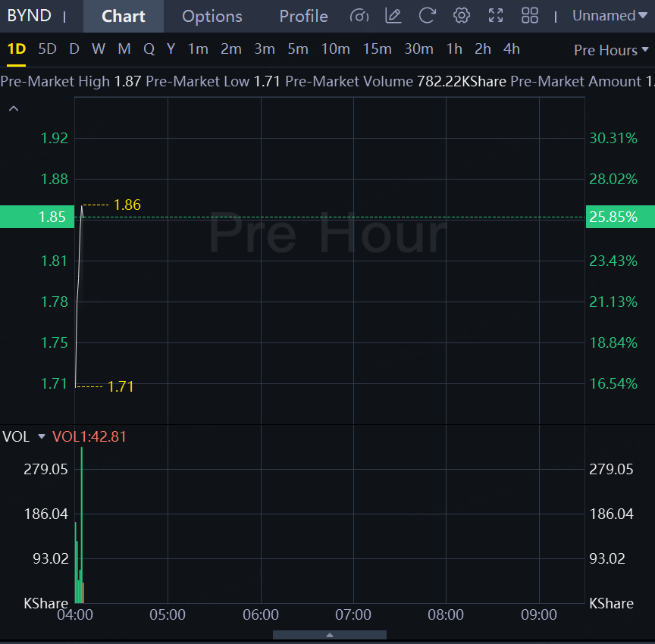Viewport: 655px width, 644px height.
Task: Select the 3m interval
Action: tap(265, 49)
